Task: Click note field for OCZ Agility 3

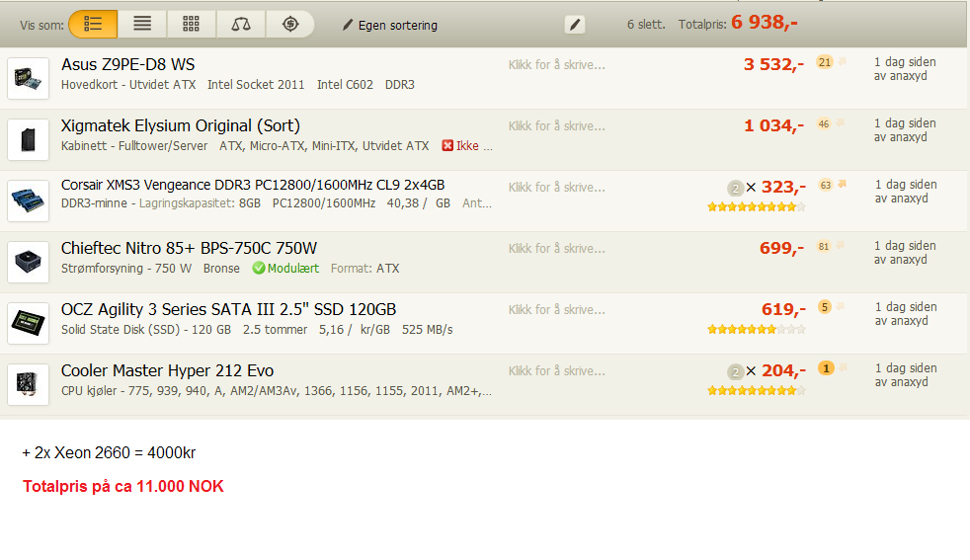Action: pyautogui.click(x=557, y=310)
